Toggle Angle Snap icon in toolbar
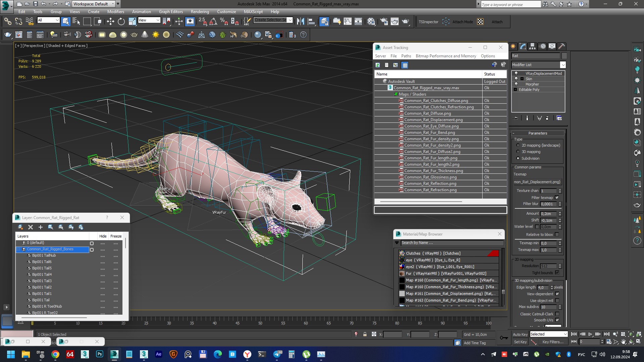The height and width of the screenshot is (362, 644). [213, 22]
